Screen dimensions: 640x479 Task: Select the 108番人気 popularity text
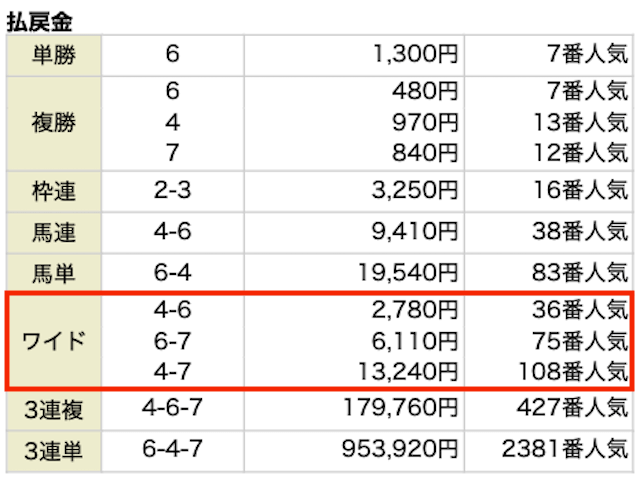coord(573,372)
